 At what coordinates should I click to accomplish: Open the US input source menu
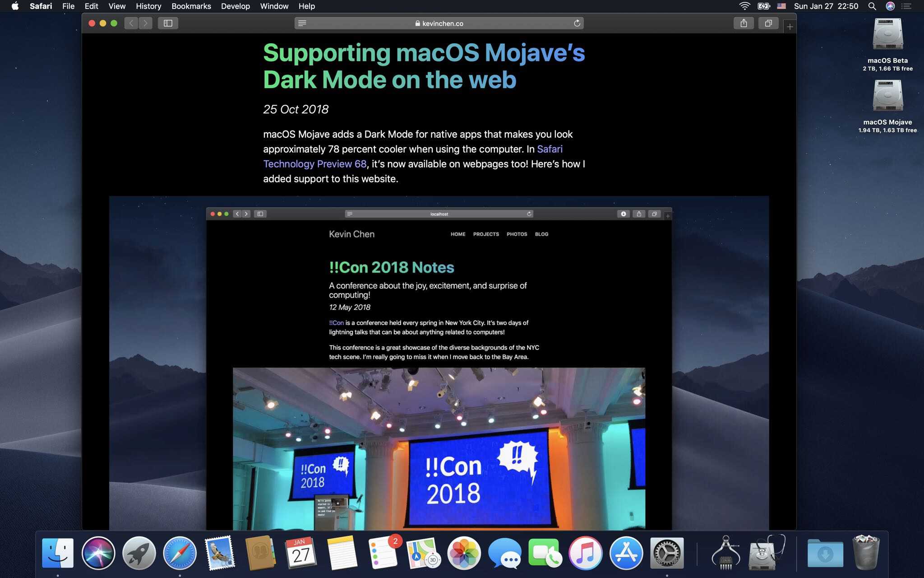[782, 6]
